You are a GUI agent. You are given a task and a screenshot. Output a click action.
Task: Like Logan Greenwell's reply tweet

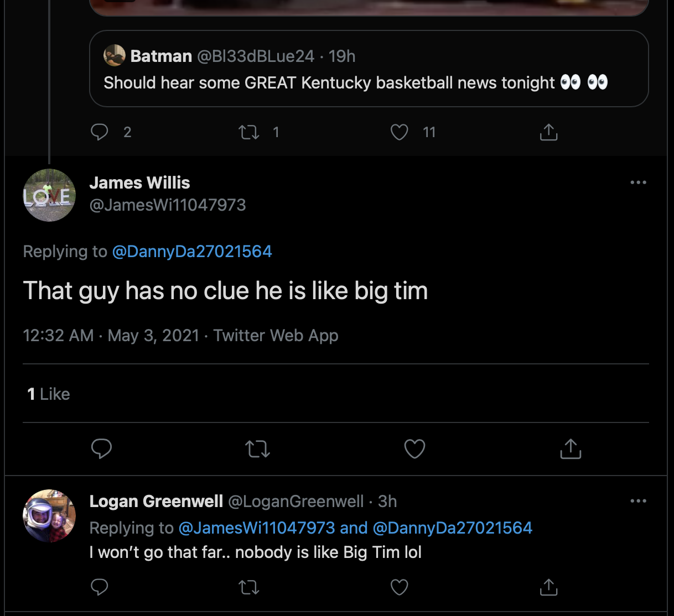pyautogui.click(x=399, y=587)
